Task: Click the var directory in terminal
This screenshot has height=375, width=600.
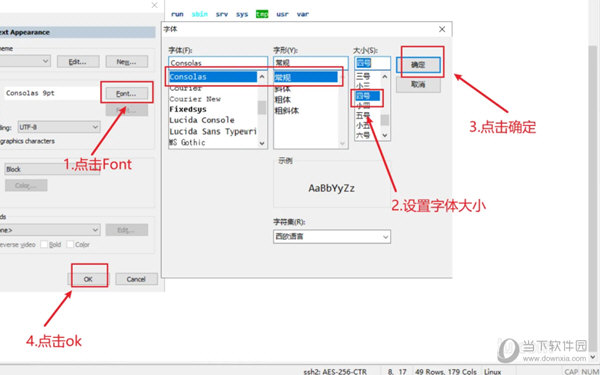Action: click(303, 14)
